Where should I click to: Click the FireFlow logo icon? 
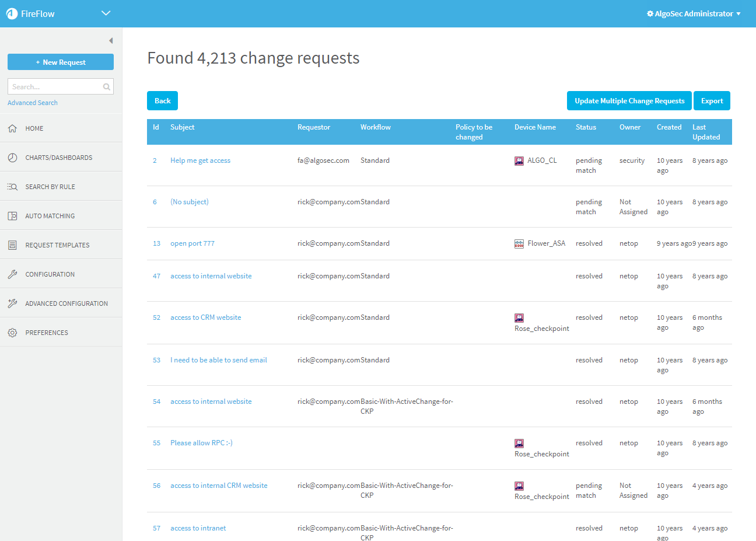coord(12,13)
